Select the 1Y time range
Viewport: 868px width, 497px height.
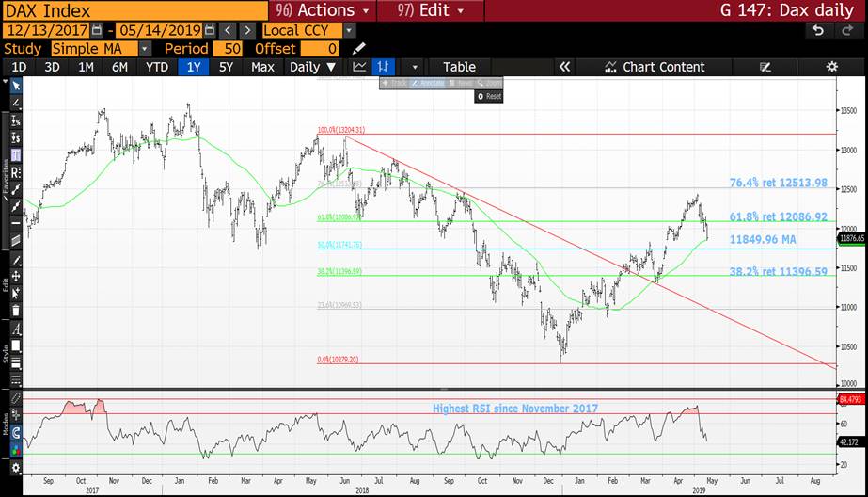[194, 67]
